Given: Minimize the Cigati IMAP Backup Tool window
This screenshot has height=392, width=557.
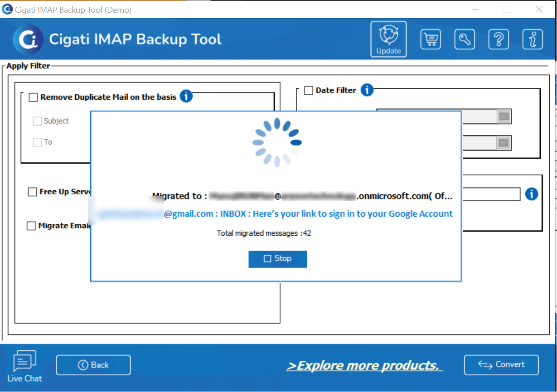Looking at the screenshot, I should coord(475,9).
